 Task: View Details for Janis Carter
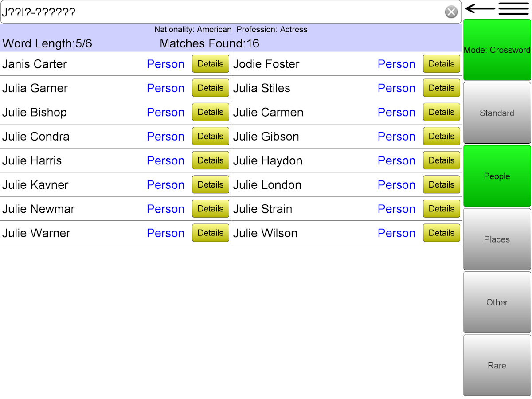tap(210, 64)
